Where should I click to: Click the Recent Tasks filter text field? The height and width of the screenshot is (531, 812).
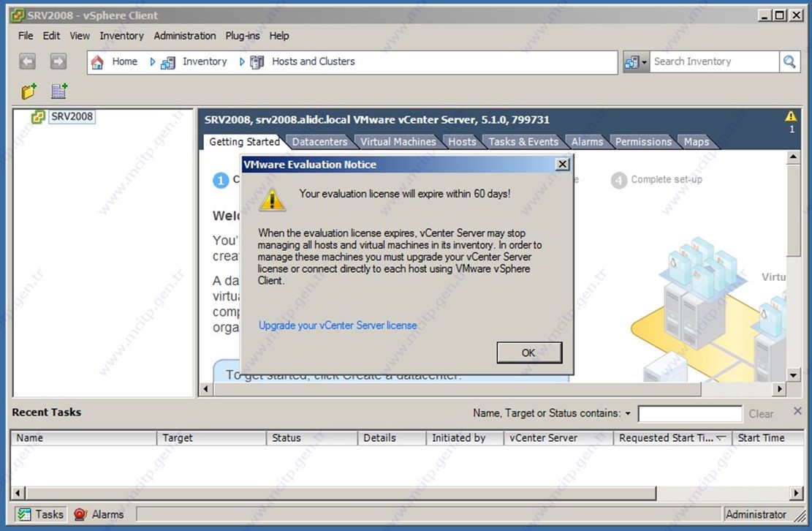(690, 414)
